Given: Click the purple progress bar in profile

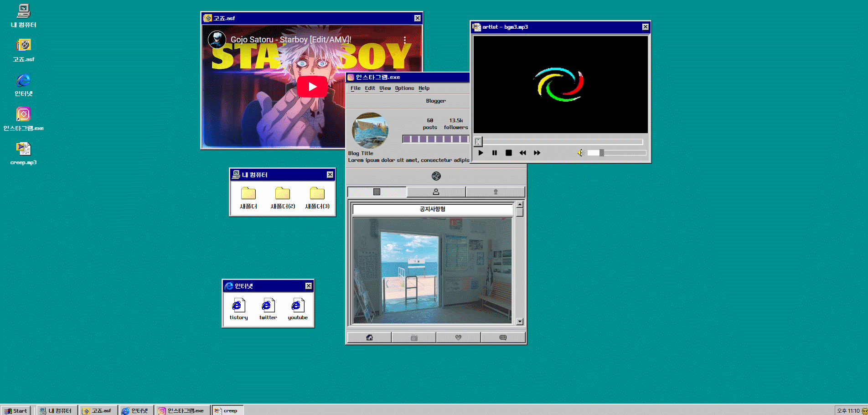Looking at the screenshot, I should tap(436, 139).
